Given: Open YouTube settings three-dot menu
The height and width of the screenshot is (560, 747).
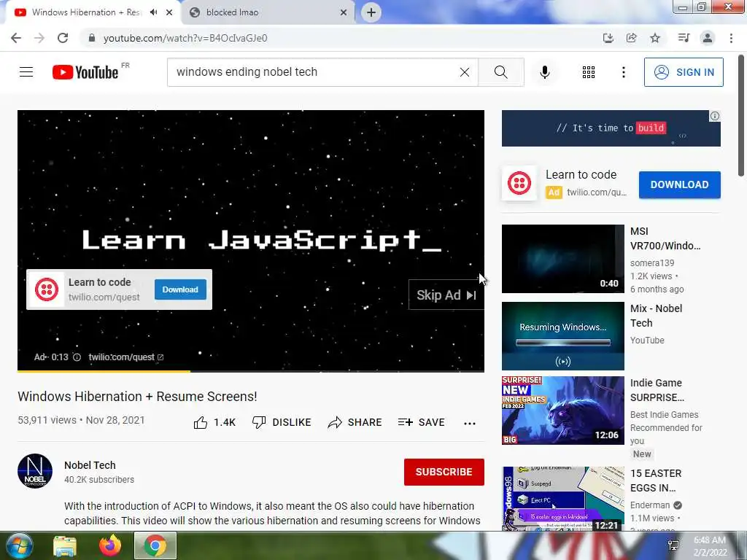Looking at the screenshot, I should 623,72.
